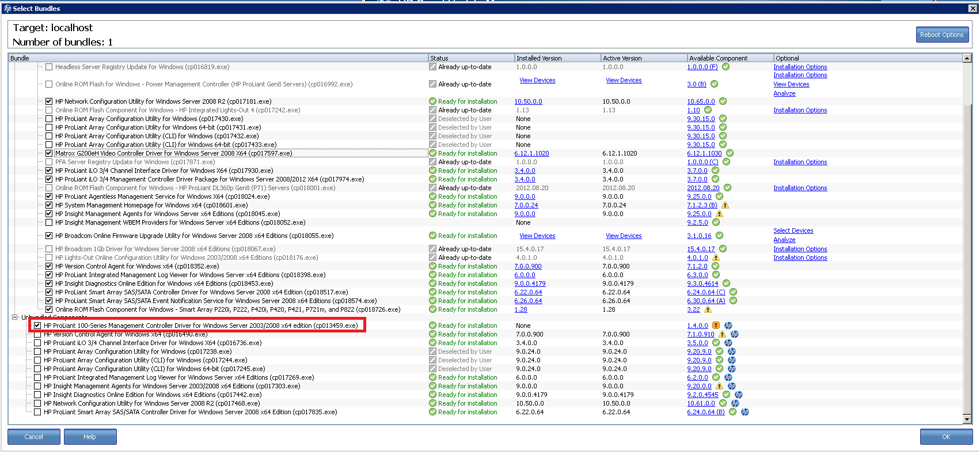Viewport: 980px width, 454px height.
Task: Check HP Smart Array Controller Driver cp017835.exe
Action: point(37,412)
